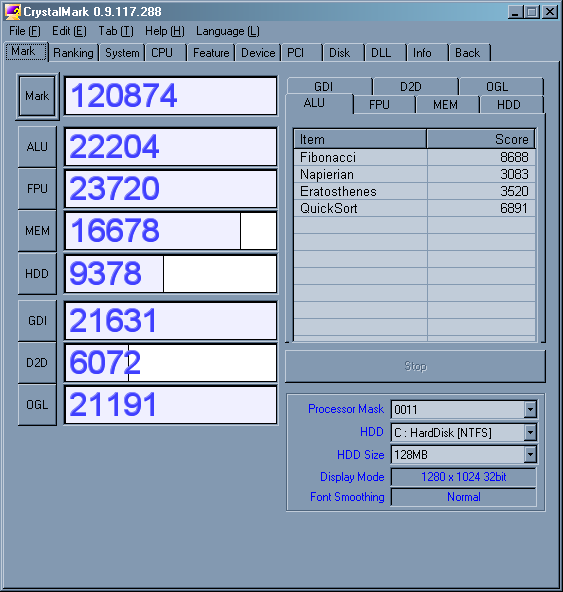Switch to the Back tab
The width and height of the screenshot is (563, 592).
coord(469,52)
